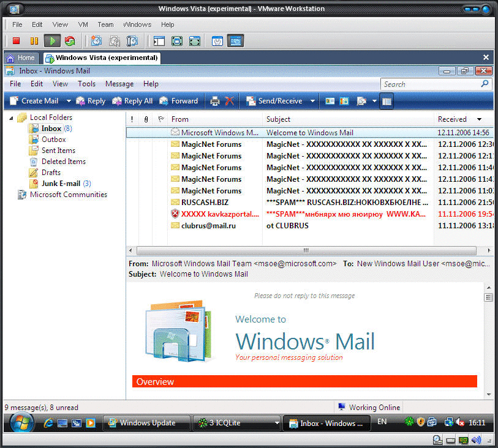This screenshot has width=498, height=448.
Task: Click Reply All in the toolbar
Action: pyautogui.click(x=132, y=101)
